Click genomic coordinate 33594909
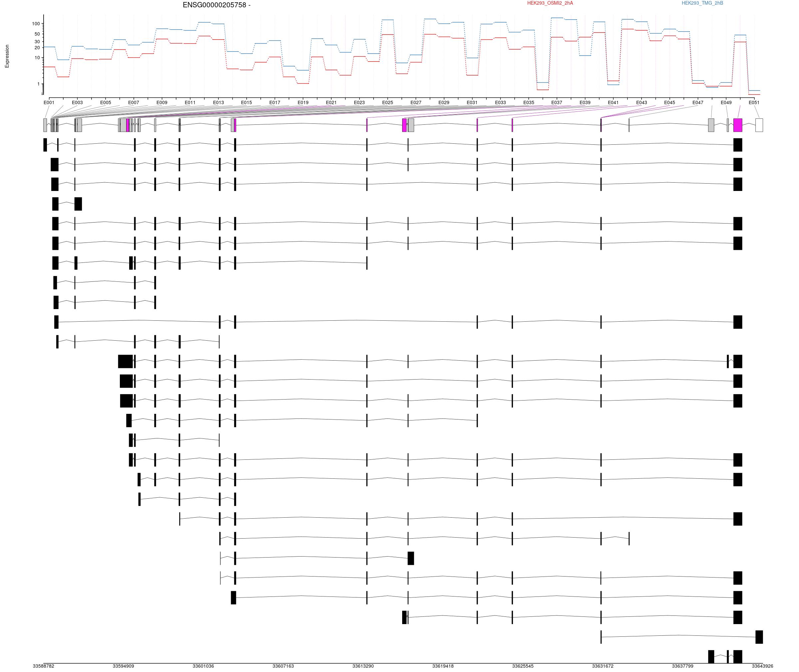Viewport: 799px width, 672px height. click(124, 666)
